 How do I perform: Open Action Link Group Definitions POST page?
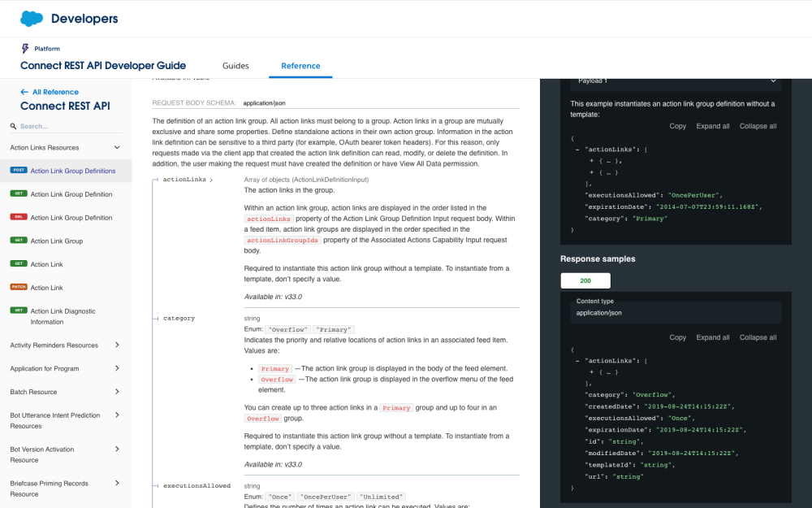click(73, 171)
